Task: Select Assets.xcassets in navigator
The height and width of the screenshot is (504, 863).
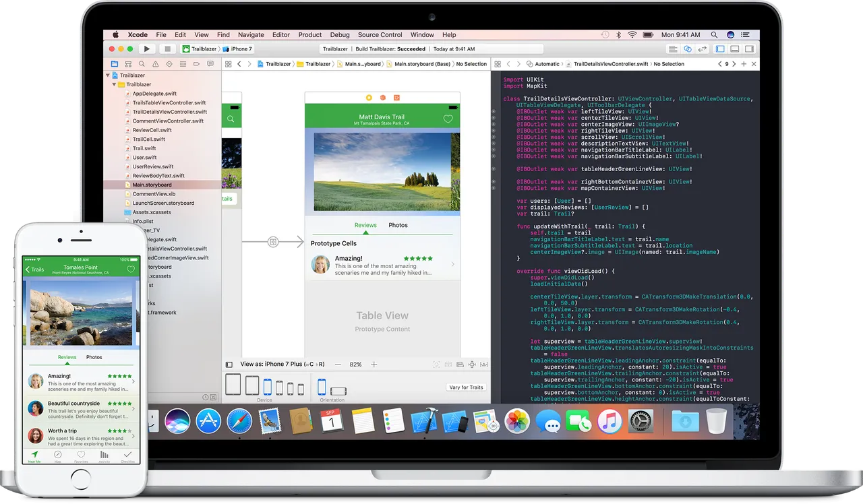Action: pyautogui.click(x=152, y=212)
